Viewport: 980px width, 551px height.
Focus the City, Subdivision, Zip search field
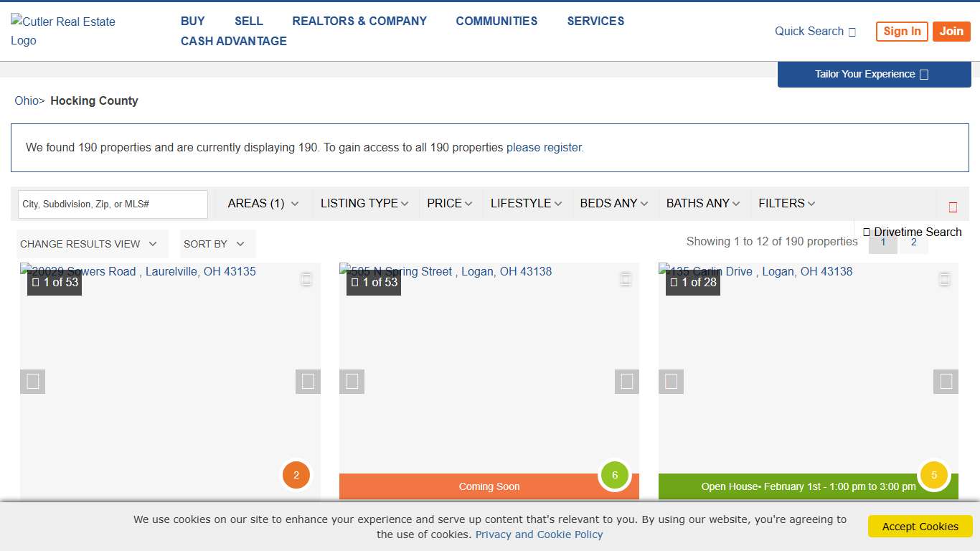coord(113,204)
